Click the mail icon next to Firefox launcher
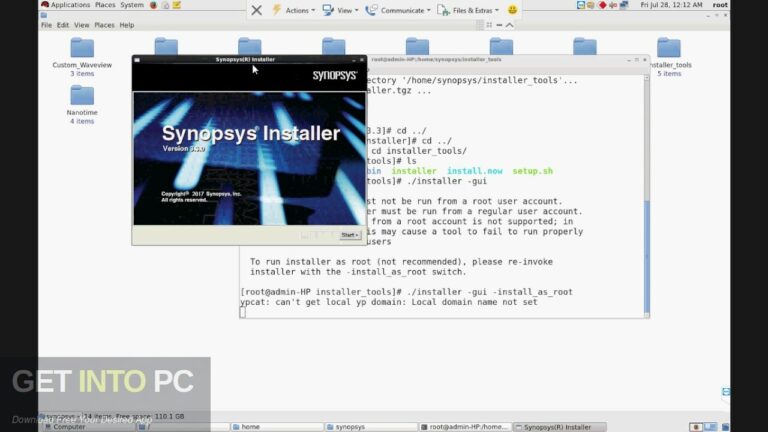Image resolution: width=768 pixels, height=432 pixels. 165,5
